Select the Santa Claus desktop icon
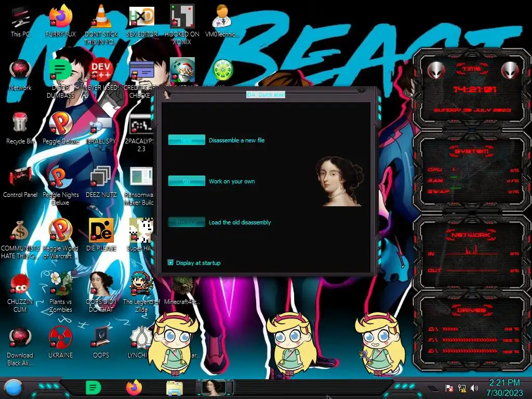Screen dimensions: 532x399 (x=182, y=70)
